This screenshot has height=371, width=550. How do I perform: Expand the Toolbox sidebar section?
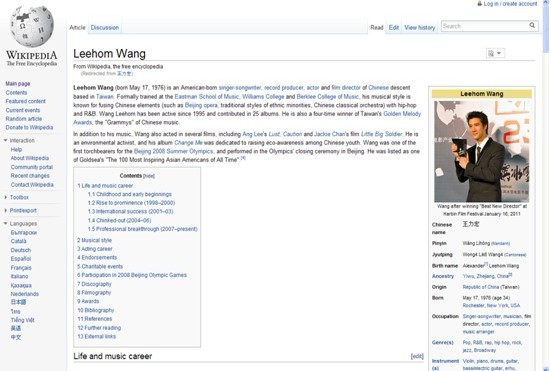[6, 197]
